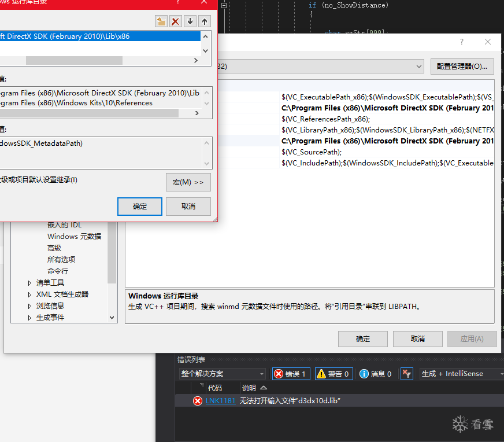Click the scroll-down arrow in the directory list
This screenshot has width=504, height=442.
[x=206, y=51]
